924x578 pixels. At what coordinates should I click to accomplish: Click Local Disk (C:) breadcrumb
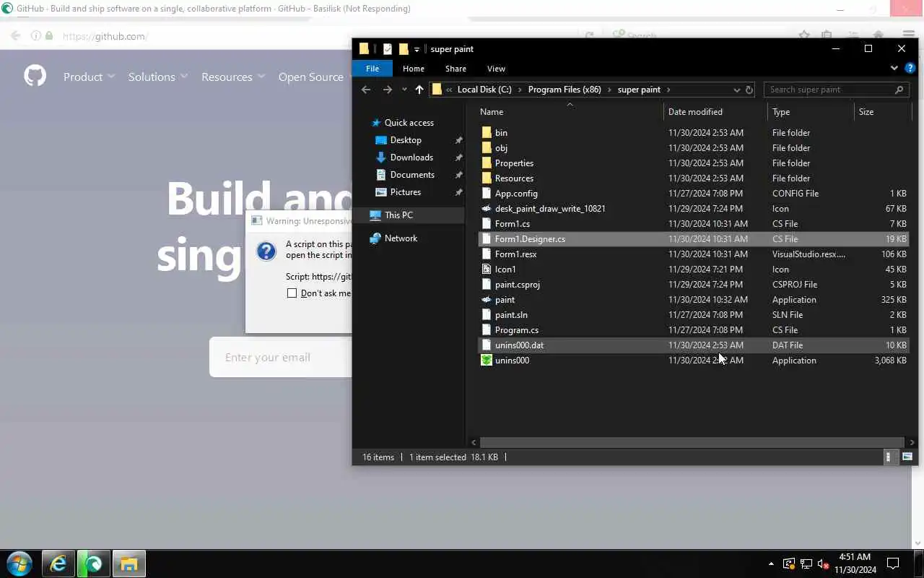coord(484,90)
